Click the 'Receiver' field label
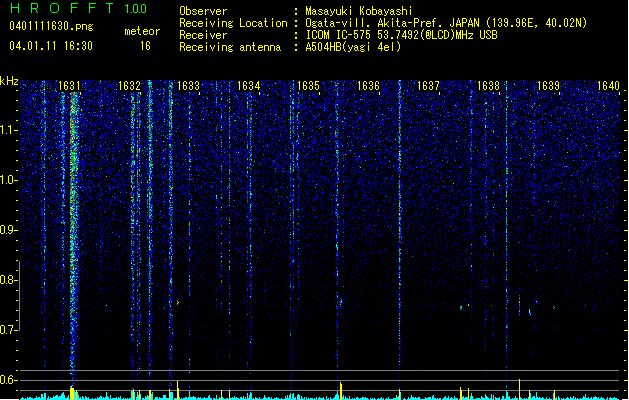 tap(203, 35)
